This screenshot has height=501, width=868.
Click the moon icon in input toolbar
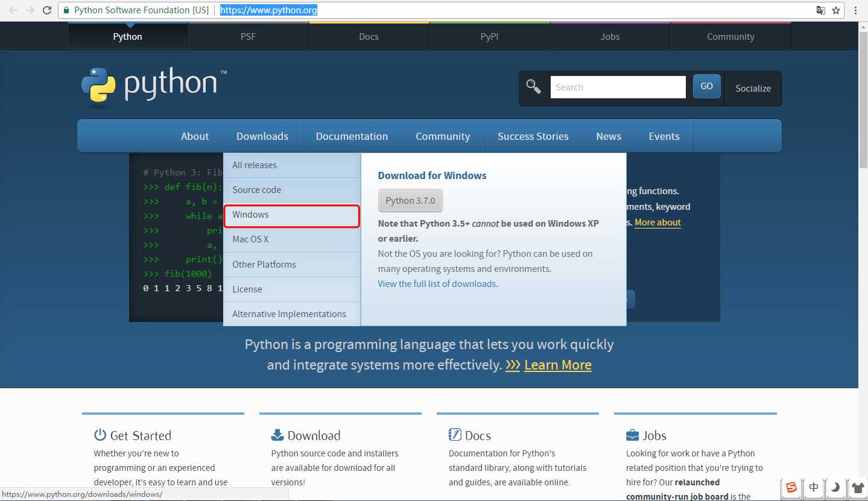tap(835, 487)
